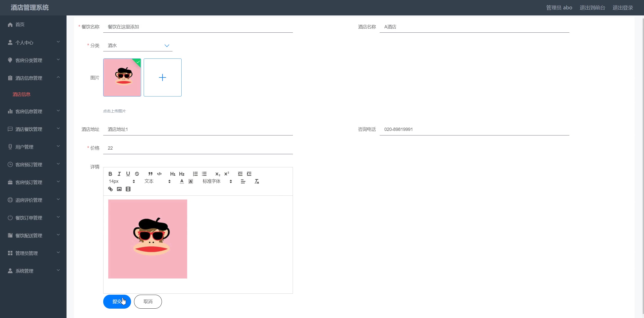644x318 pixels.
Task: Open the text background color picker
Action: coord(191,181)
